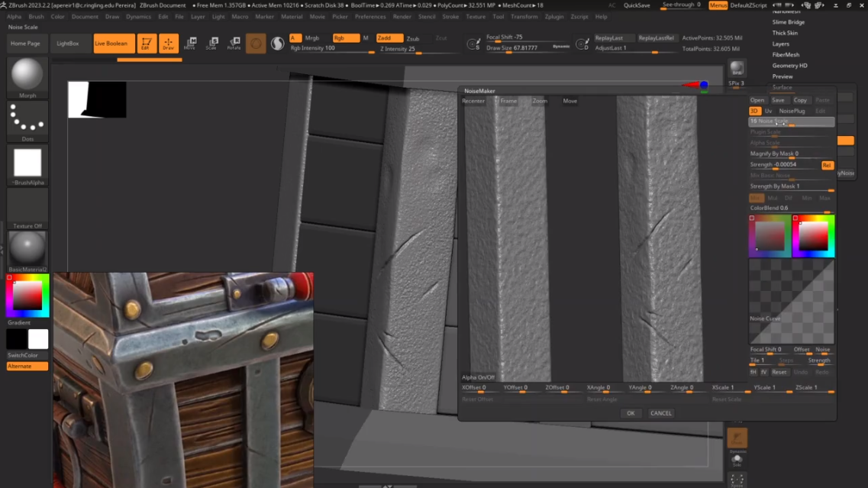Screen dimensions: 868x488
Task: Click flip horizontal fH button in NoiseMaker
Action: point(753,372)
